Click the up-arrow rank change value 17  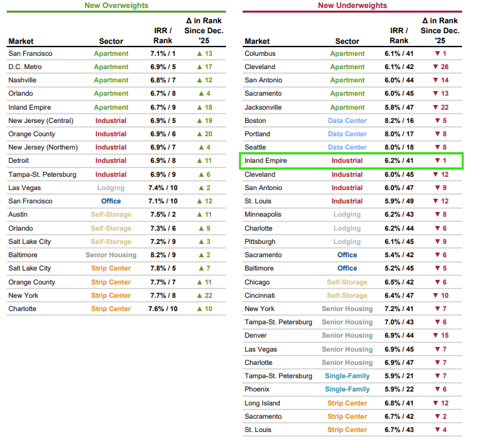coord(204,66)
